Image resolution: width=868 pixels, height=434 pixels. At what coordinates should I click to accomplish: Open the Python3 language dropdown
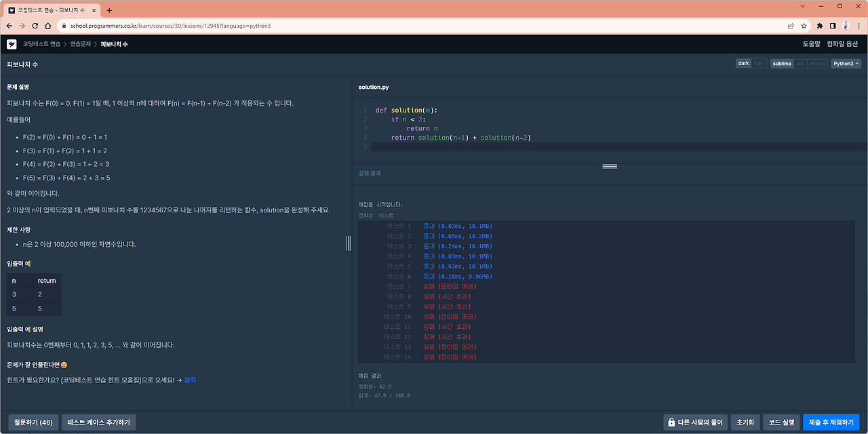[x=846, y=64]
